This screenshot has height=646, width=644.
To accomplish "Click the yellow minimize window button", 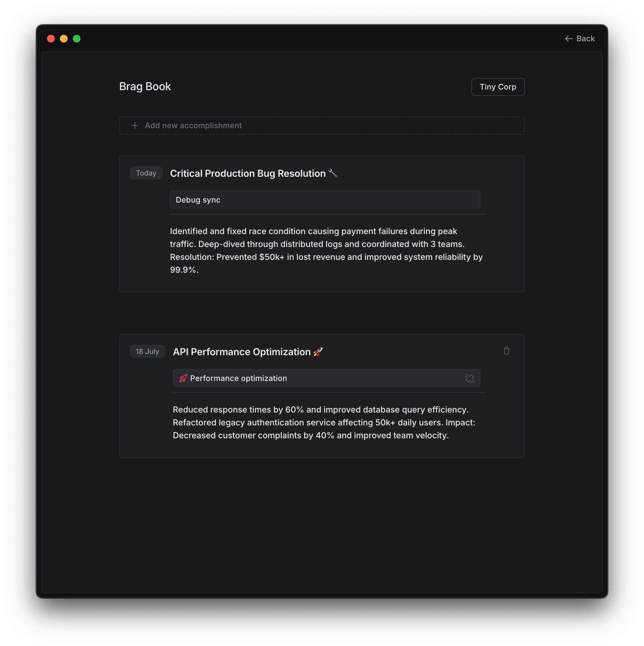I will [x=63, y=39].
